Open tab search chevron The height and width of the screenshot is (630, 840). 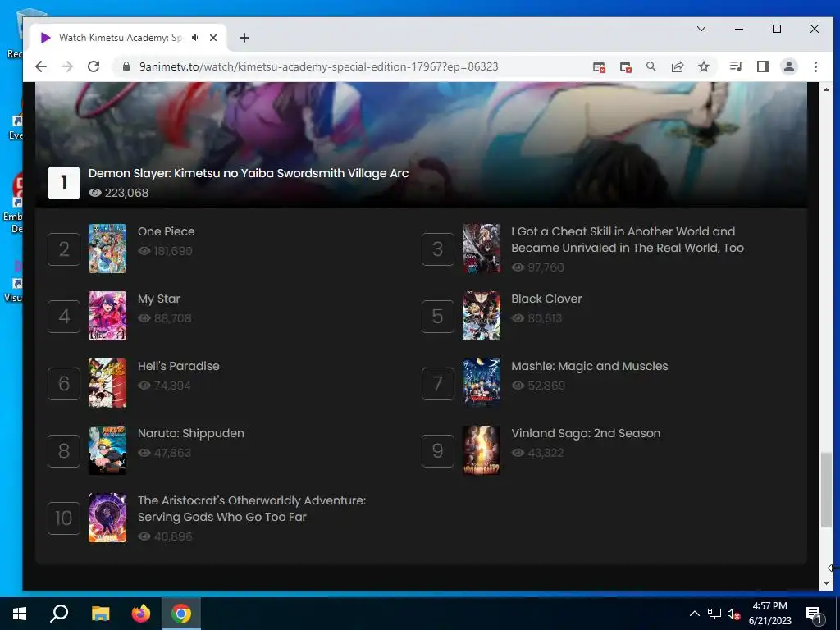[x=701, y=29]
